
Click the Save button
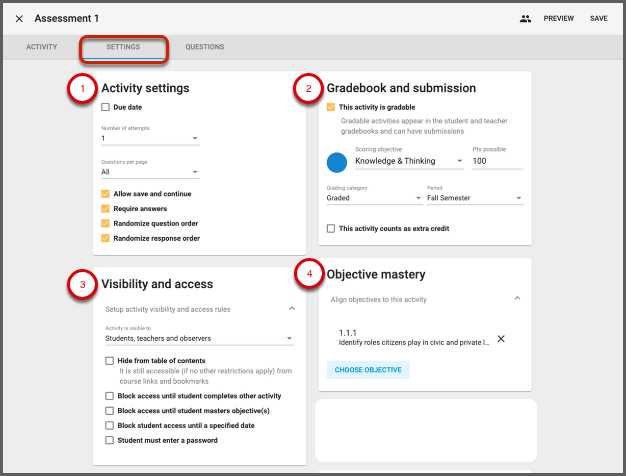coord(598,19)
